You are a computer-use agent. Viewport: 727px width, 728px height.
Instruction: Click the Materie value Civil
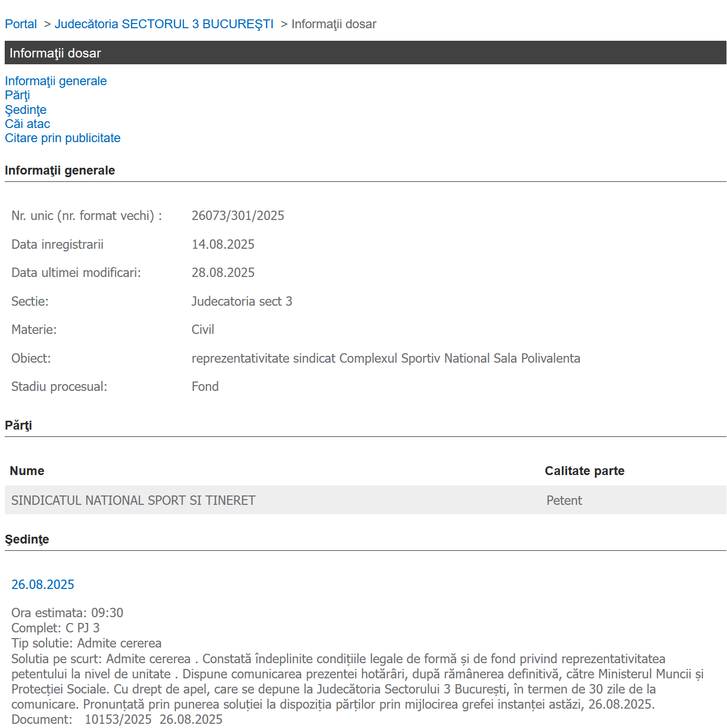pyautogui.click(x=203, y=330)
